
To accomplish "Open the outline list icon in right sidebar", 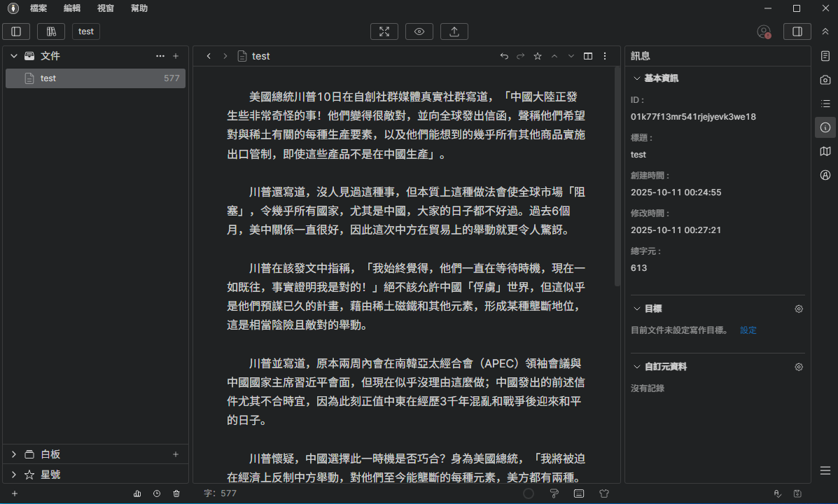I will tap(825, 104).
